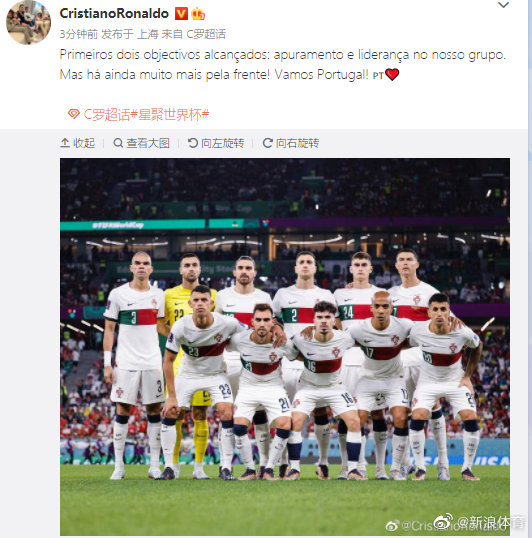The image size is (532, 538).
Task: Click the 收起 collapse text
Action: click(x=84, y=143)
